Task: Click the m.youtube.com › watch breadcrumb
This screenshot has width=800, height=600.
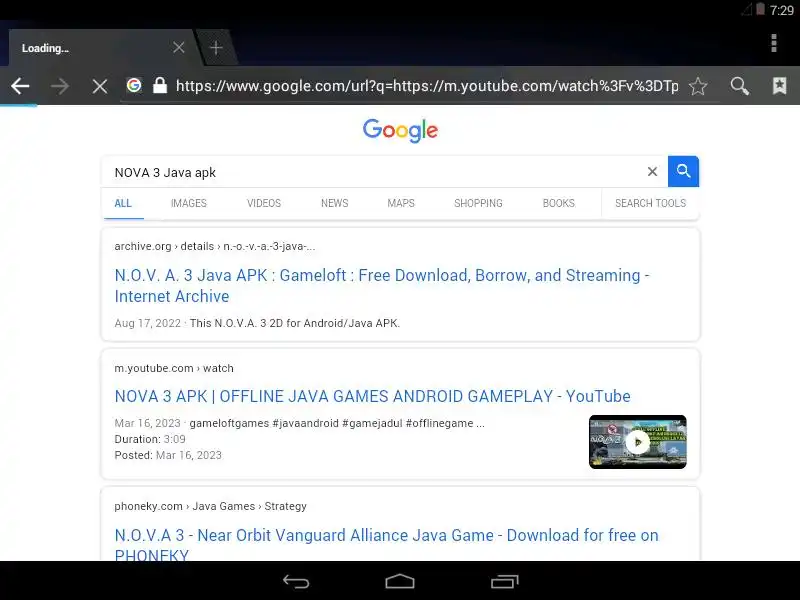Action: [174, 368]
